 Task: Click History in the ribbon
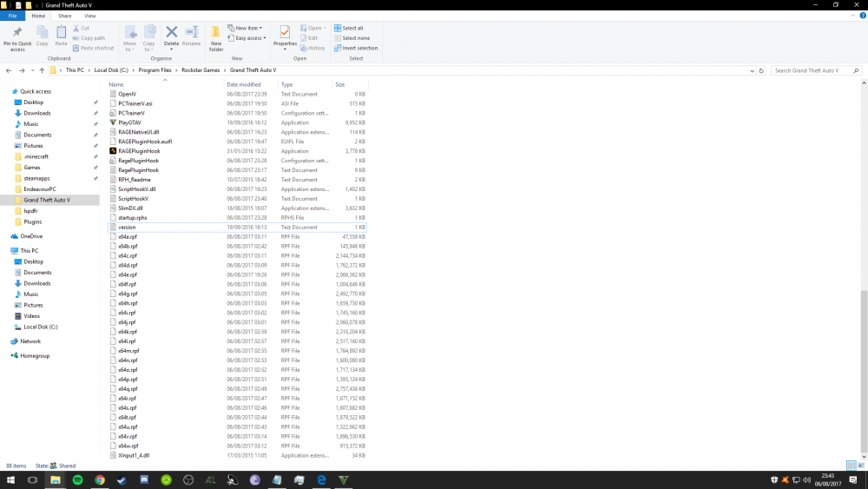(312, 48)
